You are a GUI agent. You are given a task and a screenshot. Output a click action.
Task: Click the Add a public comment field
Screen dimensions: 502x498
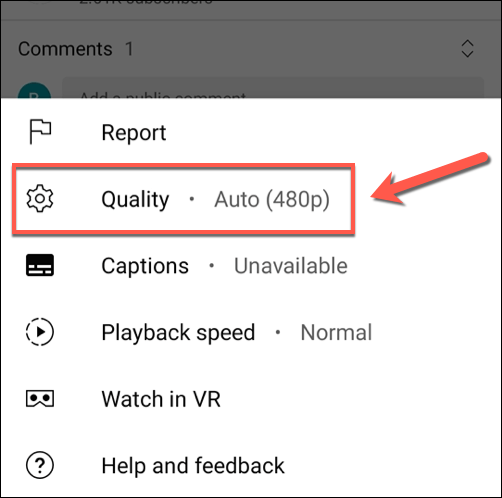[273, 88]
